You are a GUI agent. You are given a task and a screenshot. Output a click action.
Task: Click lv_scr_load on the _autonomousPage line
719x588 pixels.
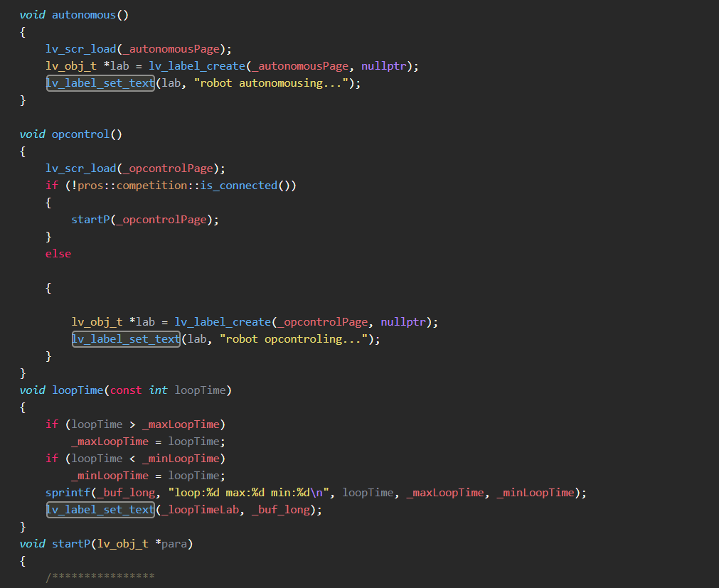(80, 49)
